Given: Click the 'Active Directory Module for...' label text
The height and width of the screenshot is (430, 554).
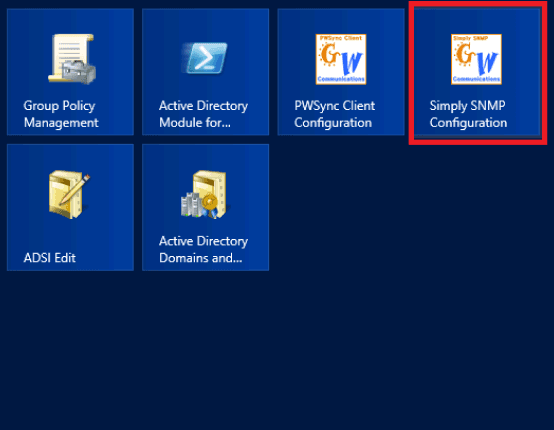Looking at the screenshot, I should coord(203,114).
